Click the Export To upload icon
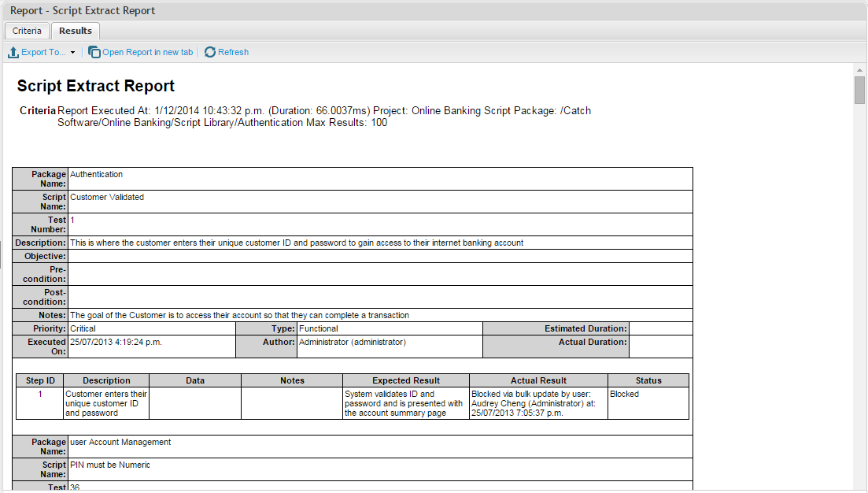This screenshot has height=493, width=868. (13, 52)
